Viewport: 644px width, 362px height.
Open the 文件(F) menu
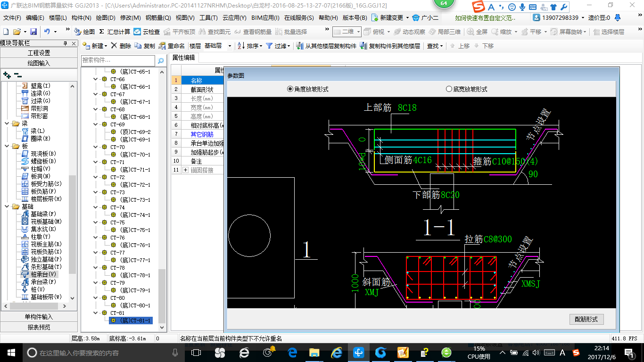pos(12,17)
